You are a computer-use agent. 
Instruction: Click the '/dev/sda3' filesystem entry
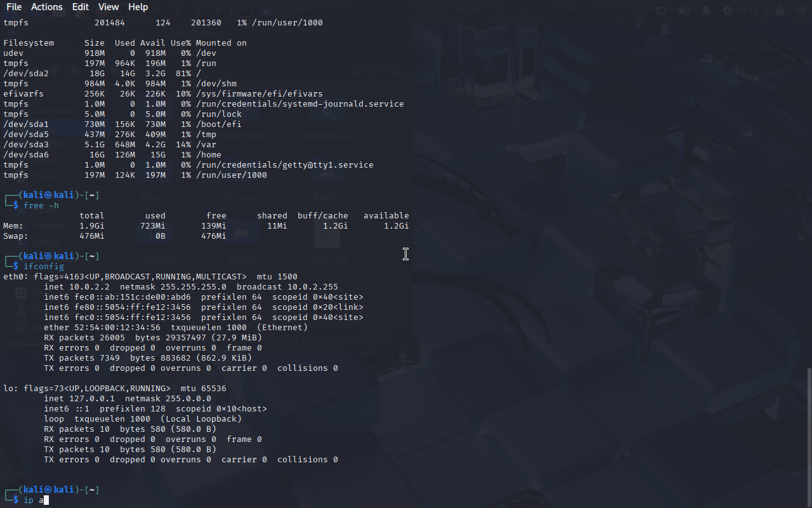coord(26,145)
